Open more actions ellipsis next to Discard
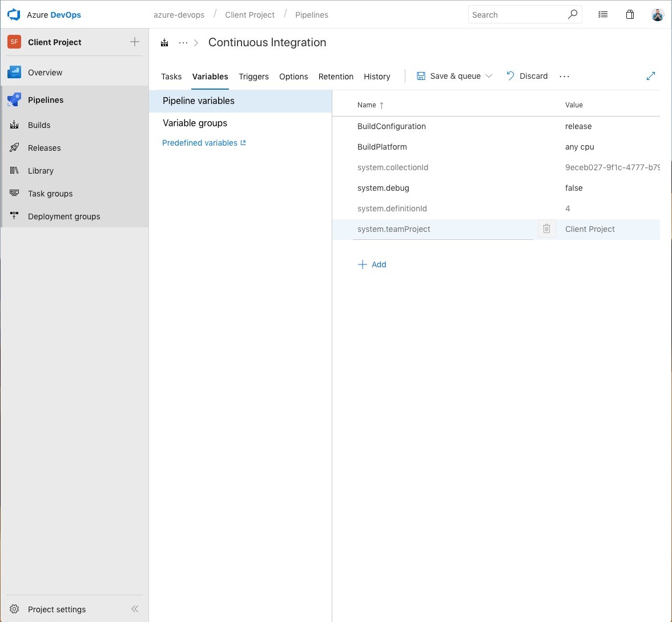672x622 pixels. 564,76
